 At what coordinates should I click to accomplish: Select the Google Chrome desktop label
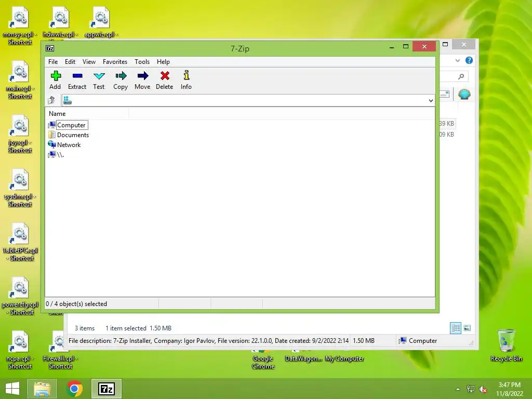pyautogui.click(x=263, y=362)
